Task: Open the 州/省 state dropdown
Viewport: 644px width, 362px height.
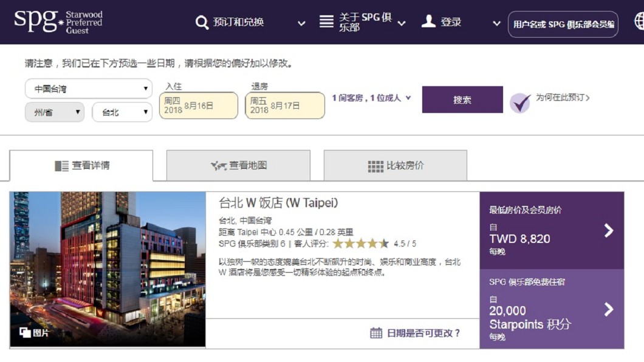Action: (55, 112)
